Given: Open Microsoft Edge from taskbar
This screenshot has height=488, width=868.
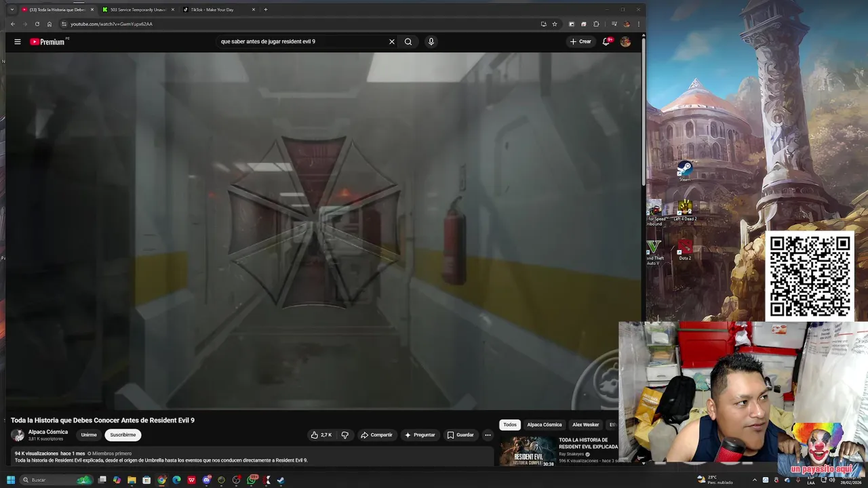Looking at the screenshot, I should (x=176, y=480).
